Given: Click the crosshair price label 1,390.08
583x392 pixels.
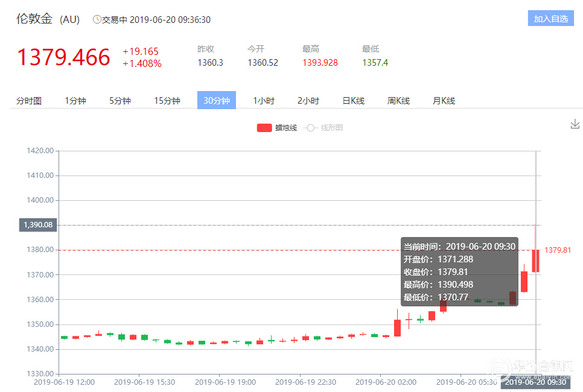Looking at the screenshot, I should point(38,225).
